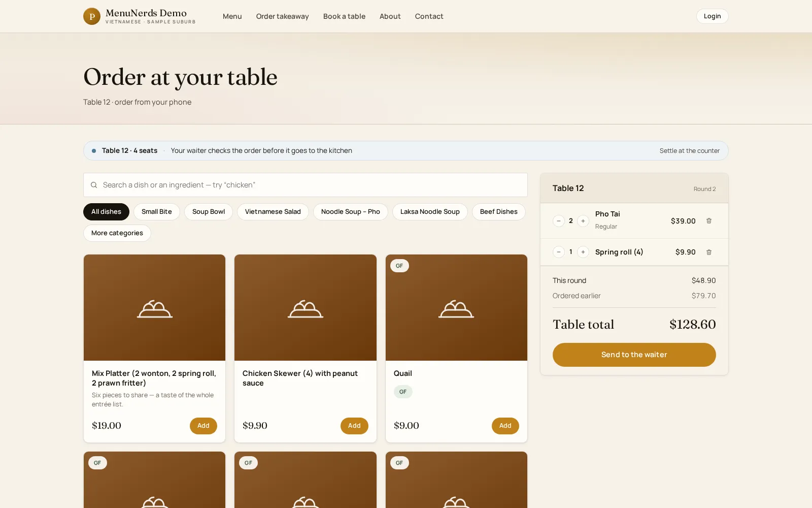Viewport: 812px width, 508px height.
Task: Click the $128.60 table total
Action: (x=693, y=325)
